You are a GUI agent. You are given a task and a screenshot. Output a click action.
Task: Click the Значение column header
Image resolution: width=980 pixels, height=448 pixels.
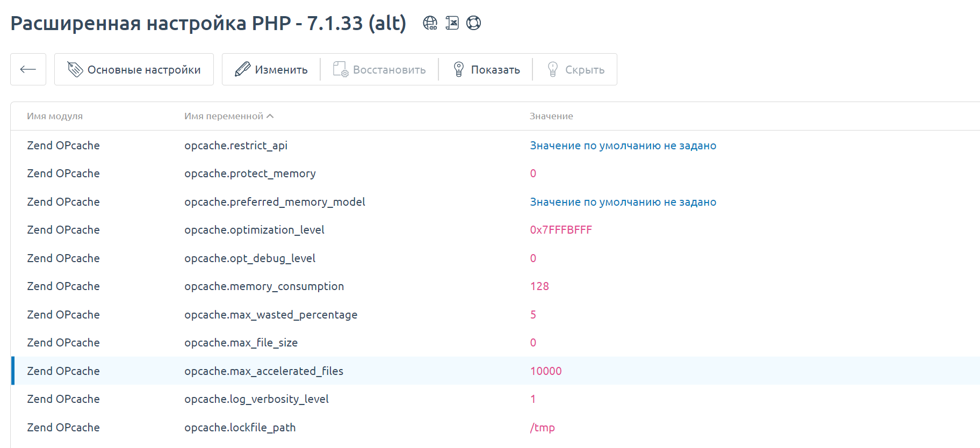pos(551,116)
